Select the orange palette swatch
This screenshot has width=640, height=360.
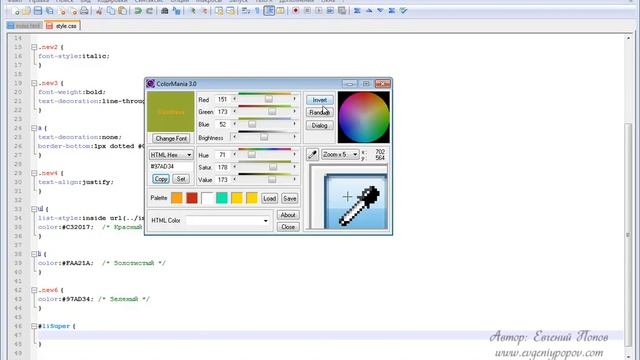177,198
